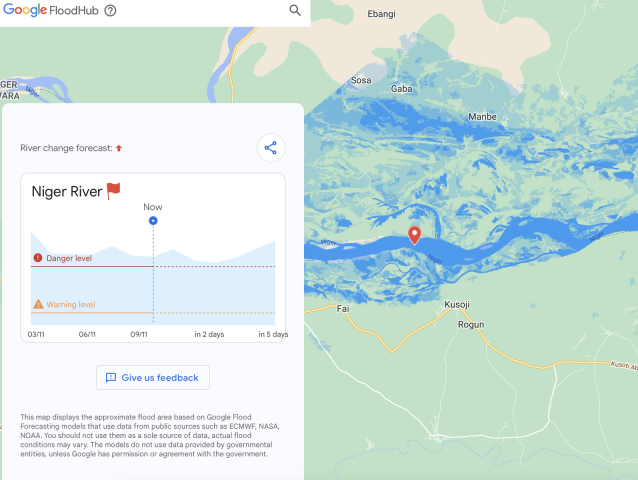
Task: Open the Google FloodHub help icon
Action: click(110, 10)
